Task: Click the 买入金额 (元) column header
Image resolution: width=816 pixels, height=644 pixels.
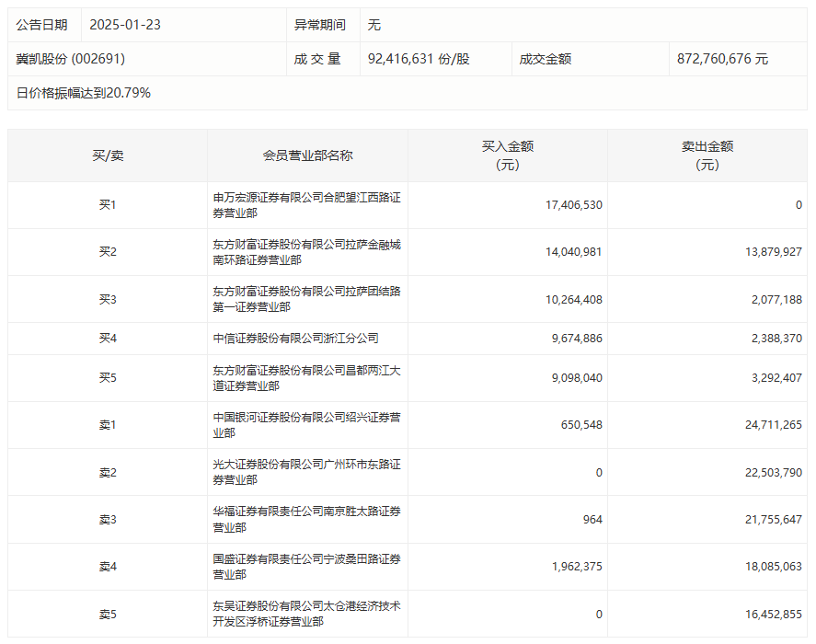Action: click(508, 155)
